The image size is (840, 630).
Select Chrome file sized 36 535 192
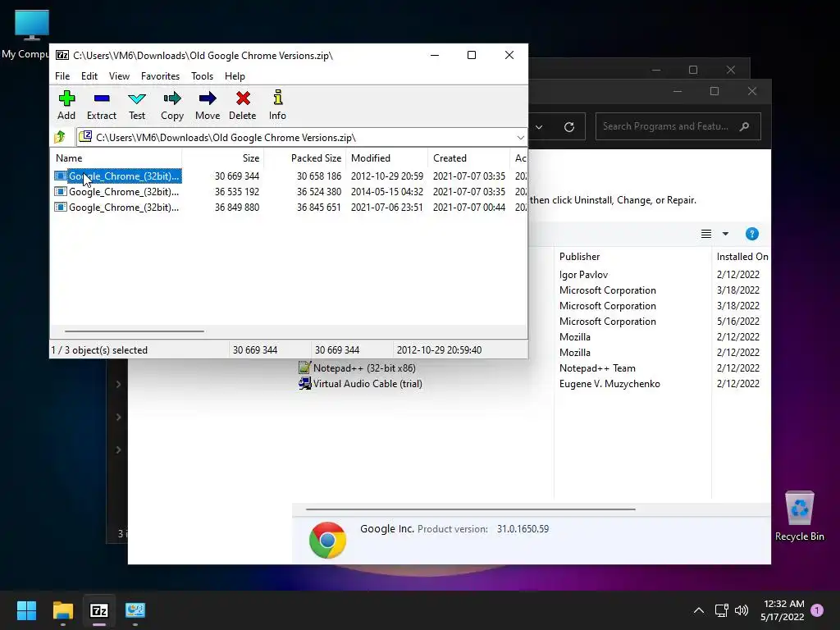(x=290, y=191)
